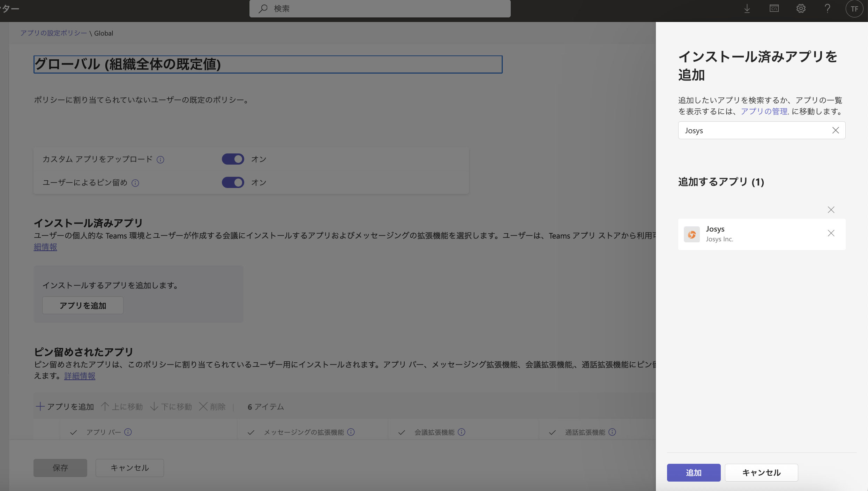The image size is (868, 491).
Task: Open the アプリの管理 link
Action: point(764,111)
